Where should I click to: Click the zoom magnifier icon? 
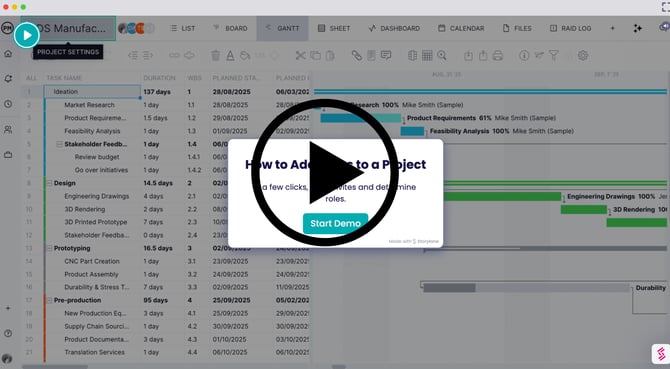pos(442,56)
